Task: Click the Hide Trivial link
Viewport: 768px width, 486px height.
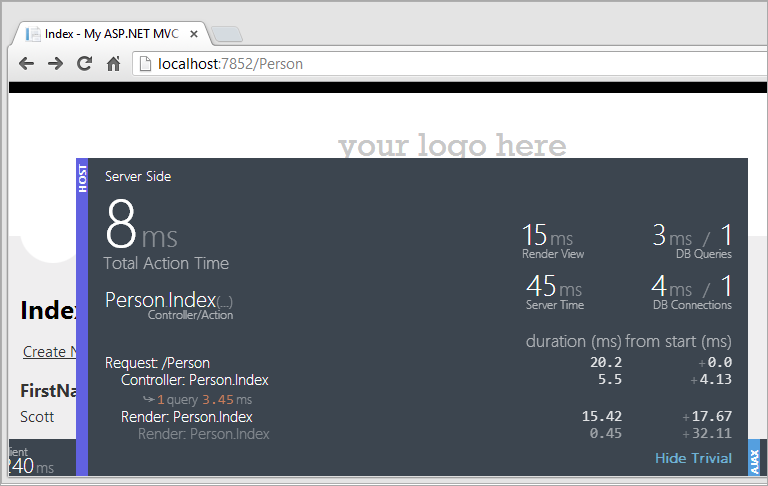Action: coord(693,458)
